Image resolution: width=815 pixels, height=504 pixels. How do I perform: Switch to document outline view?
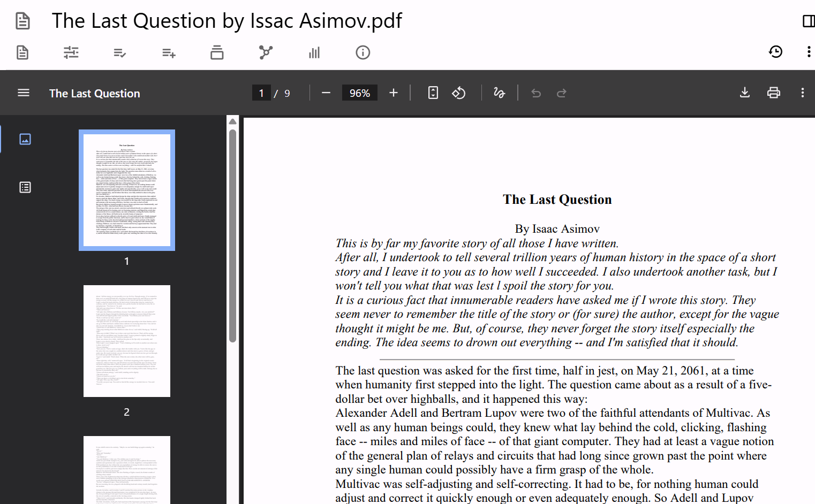tap(25, 187)
